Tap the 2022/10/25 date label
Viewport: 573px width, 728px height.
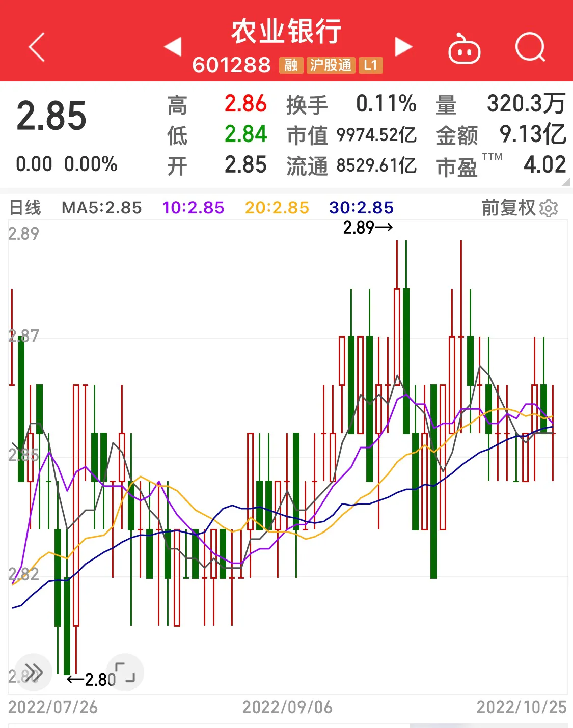pos(522,707)
